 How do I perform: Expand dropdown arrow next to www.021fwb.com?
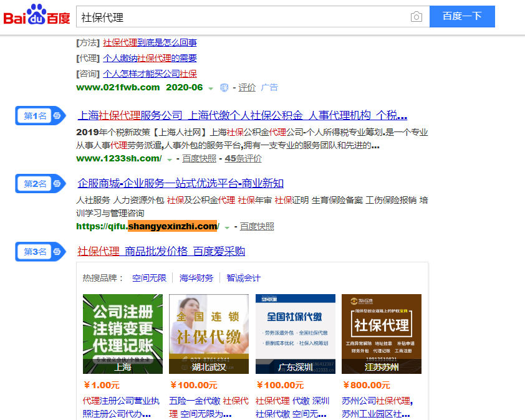tap(211, 88)
